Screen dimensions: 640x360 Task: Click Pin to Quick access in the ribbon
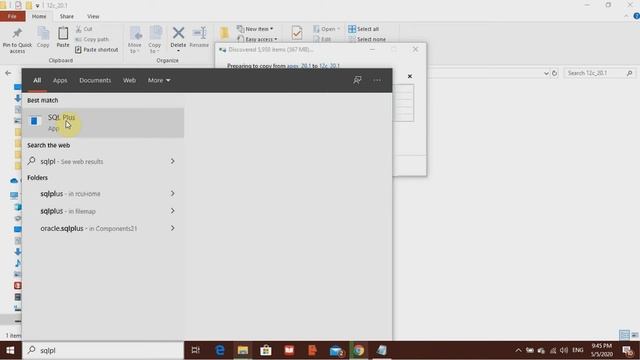(17, 40)
